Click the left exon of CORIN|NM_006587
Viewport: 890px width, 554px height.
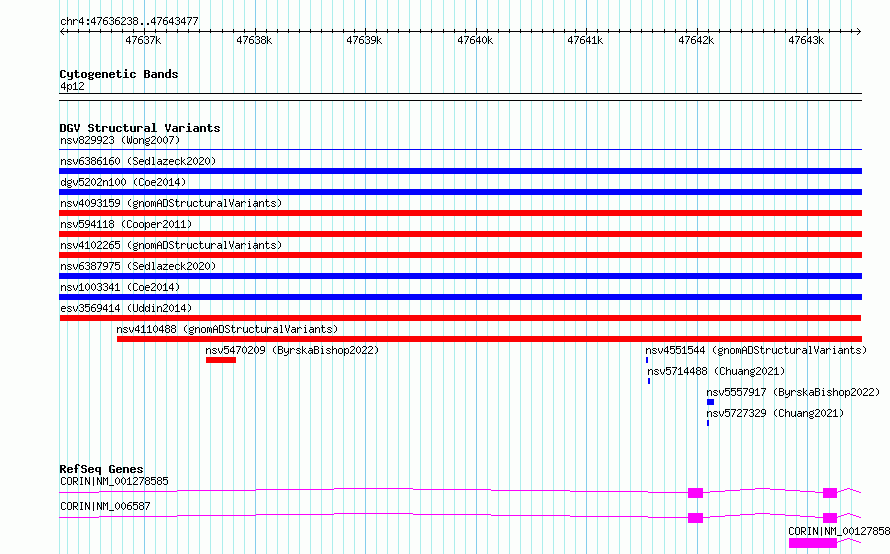pyautogui.click(x=695, y=518)
